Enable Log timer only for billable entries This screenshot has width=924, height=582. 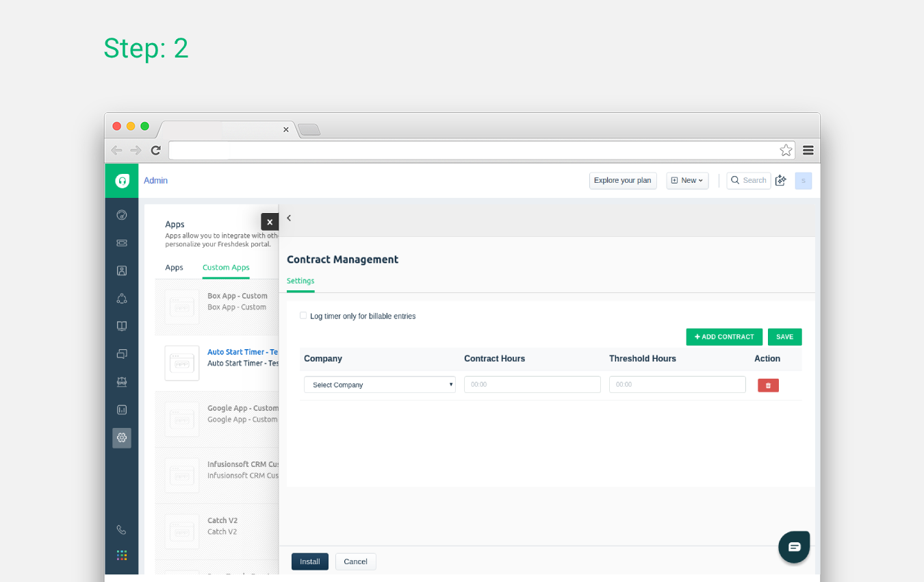coord(303,316)
